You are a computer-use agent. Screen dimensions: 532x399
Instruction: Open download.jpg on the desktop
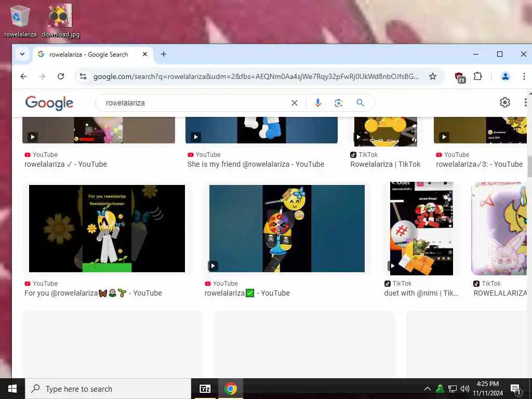pos(60,21)
